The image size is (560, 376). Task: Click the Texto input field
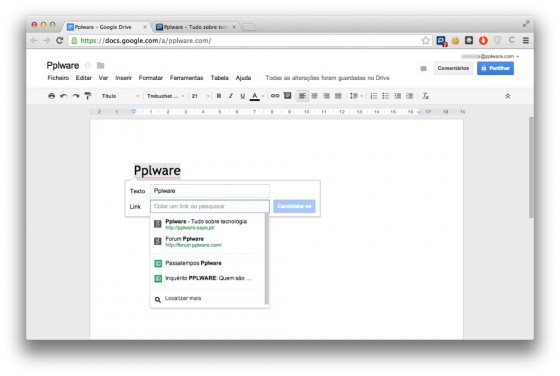tap(210, 191)
